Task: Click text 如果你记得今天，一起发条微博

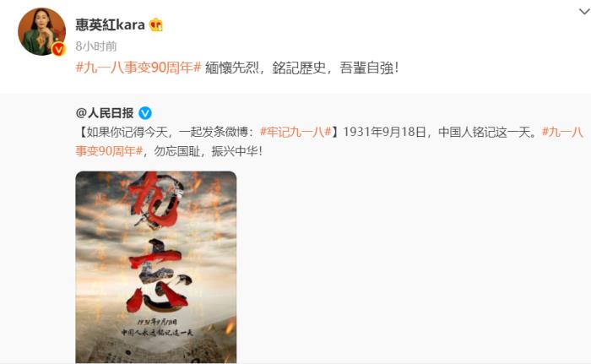Action: pos(168,132)
